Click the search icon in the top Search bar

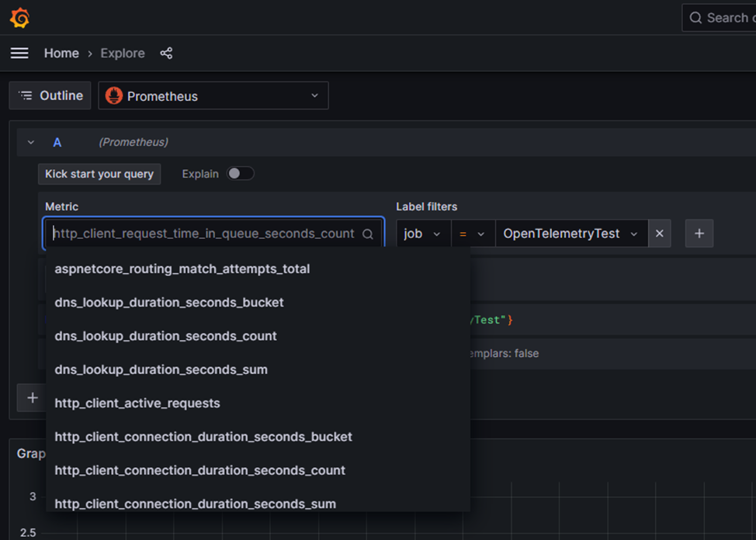click(695, 18)
